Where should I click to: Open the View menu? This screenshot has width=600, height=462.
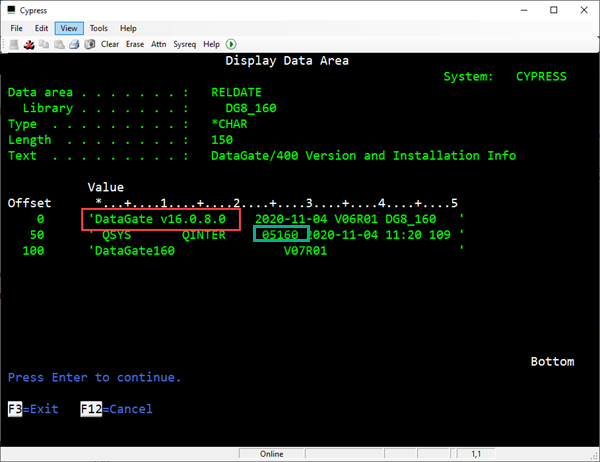point(69,28)
